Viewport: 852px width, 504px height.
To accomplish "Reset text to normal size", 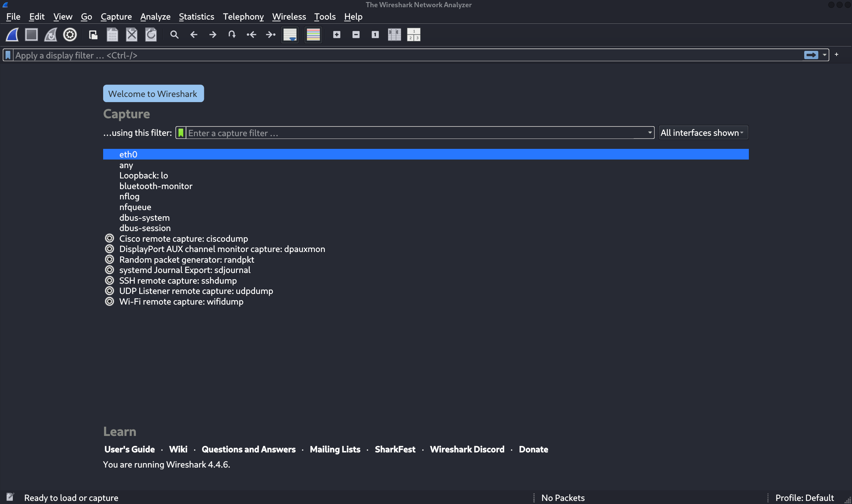I will (x=375, y=35).
